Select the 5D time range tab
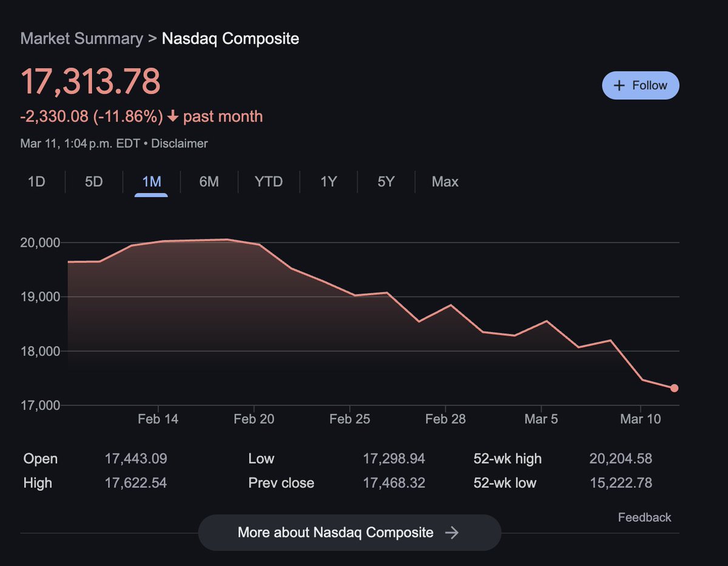The image size is (728, 566). (x=92, y=181)
